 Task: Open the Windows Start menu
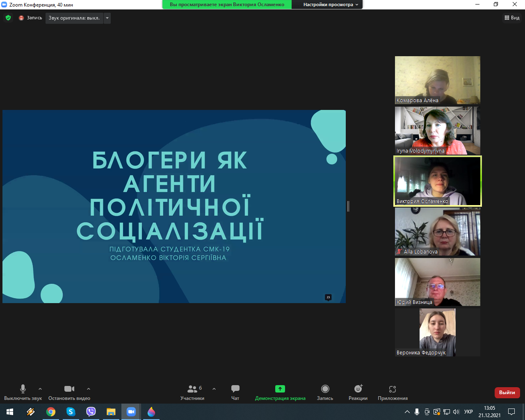pyautogui.click(x=10, y=412)
